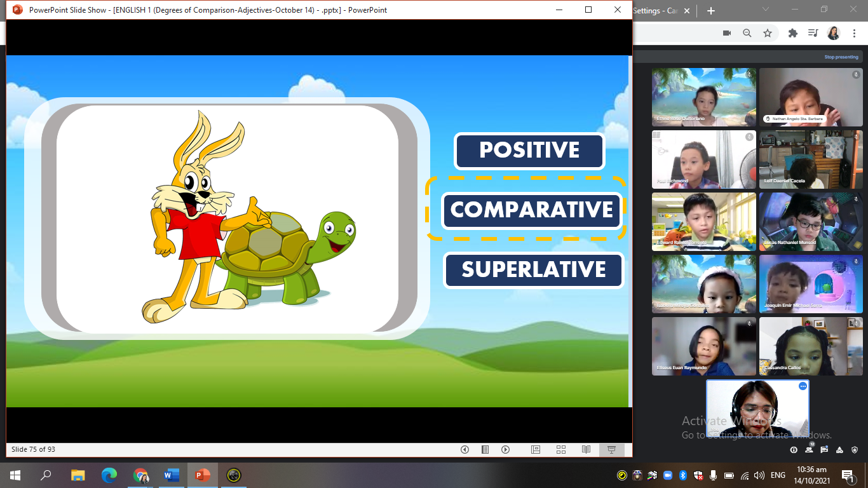868x488 pixels.
Task: Click the zoom magnifier icon in address bar
Action: [747, 33]
